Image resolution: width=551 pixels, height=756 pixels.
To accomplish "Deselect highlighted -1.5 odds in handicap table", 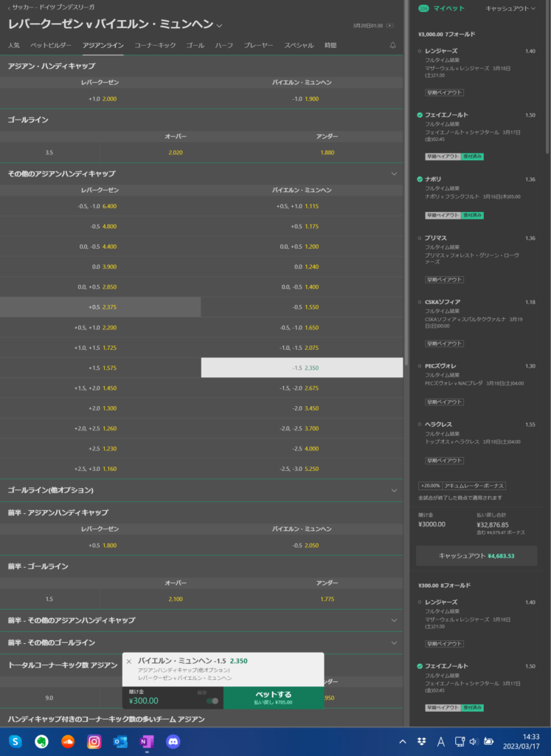I will [302, 368].
